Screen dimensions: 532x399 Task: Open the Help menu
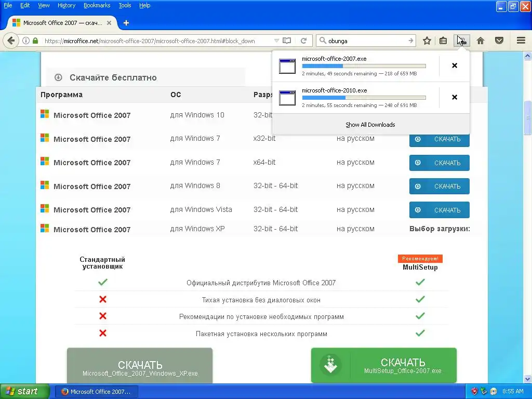144,5
